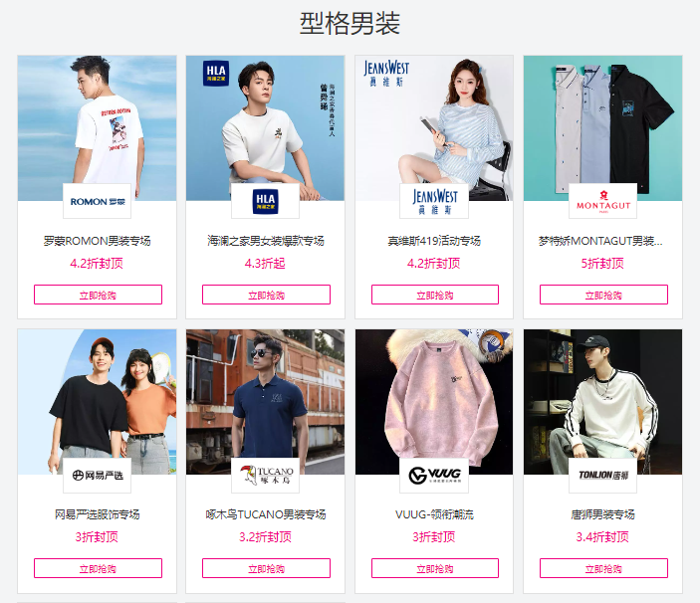Screen dimensions: 700x603
Task: Open the pink VUUG sweatshirt product image
Action: (x=434, y=402)
